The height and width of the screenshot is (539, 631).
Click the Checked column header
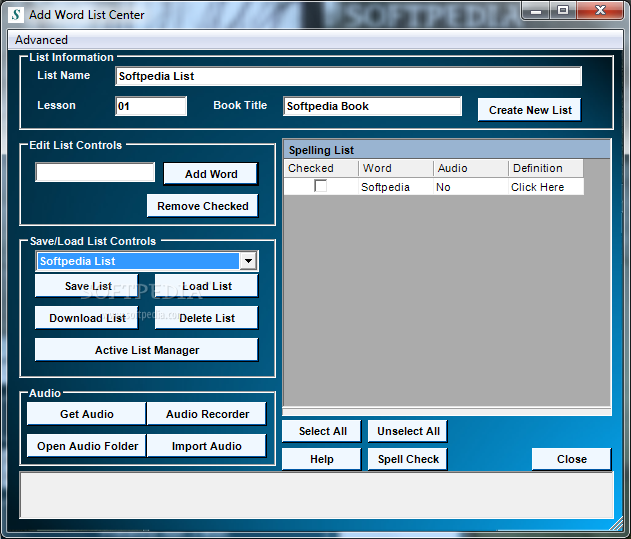pos(321,168)
